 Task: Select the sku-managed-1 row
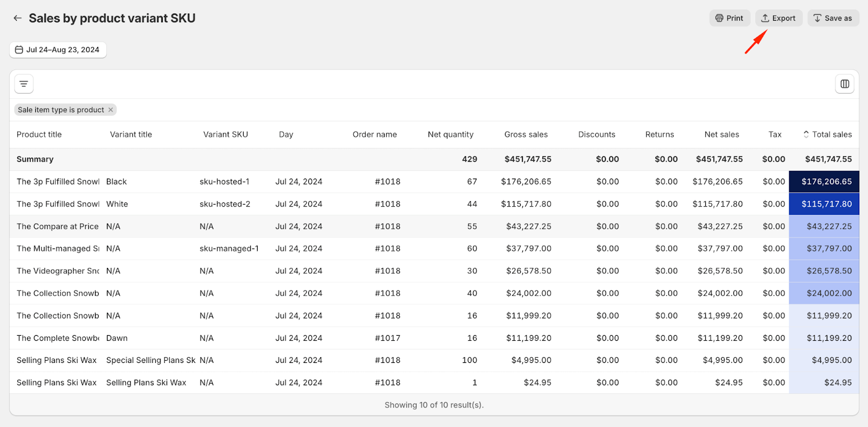(229, 248)
